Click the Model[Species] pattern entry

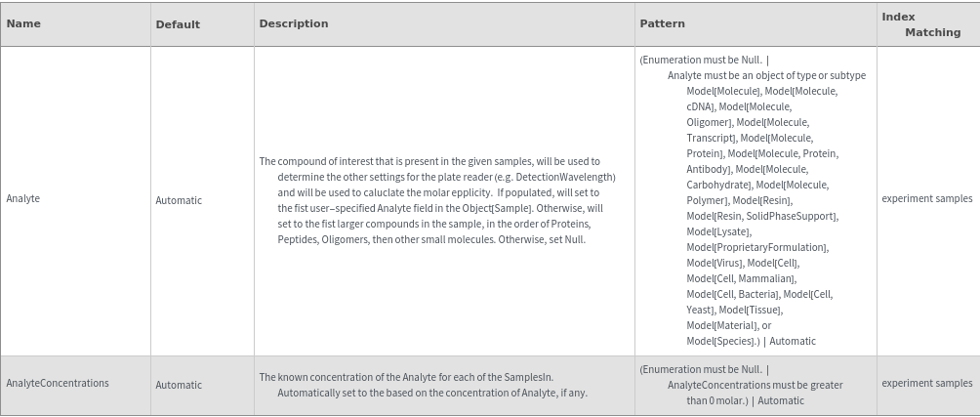point(721,341)
